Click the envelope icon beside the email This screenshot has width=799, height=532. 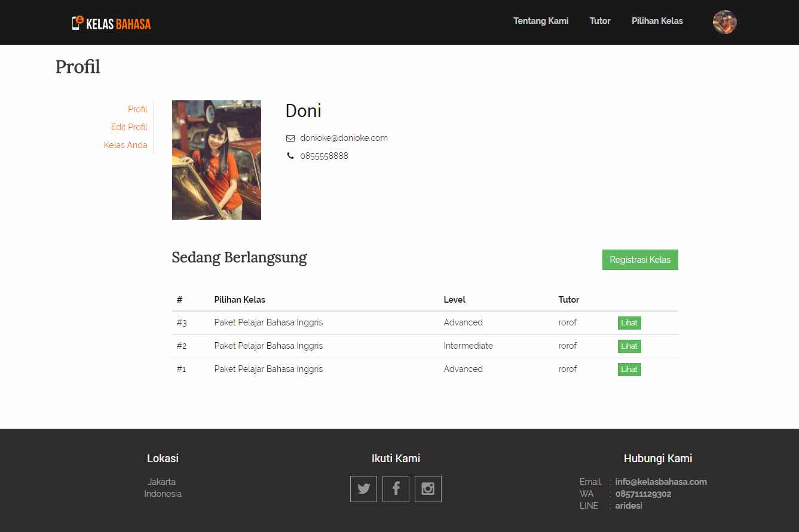290,138
